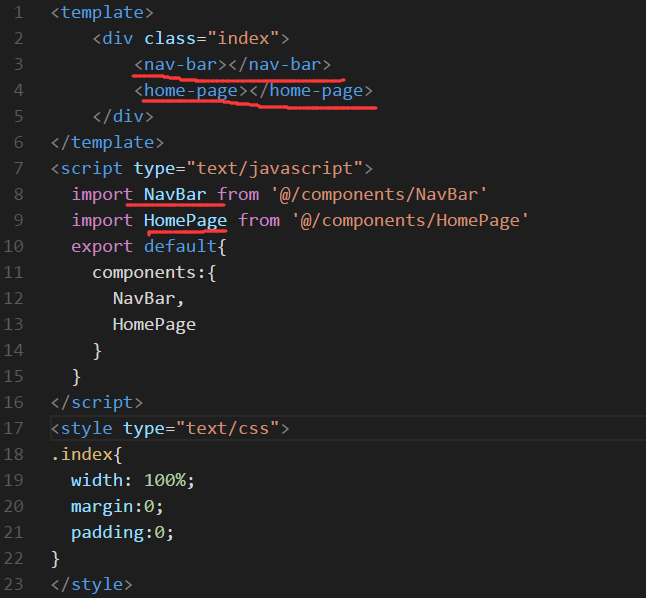Click the width property on line 19
This screenshot has height=598, width=646.
(97, 480)
